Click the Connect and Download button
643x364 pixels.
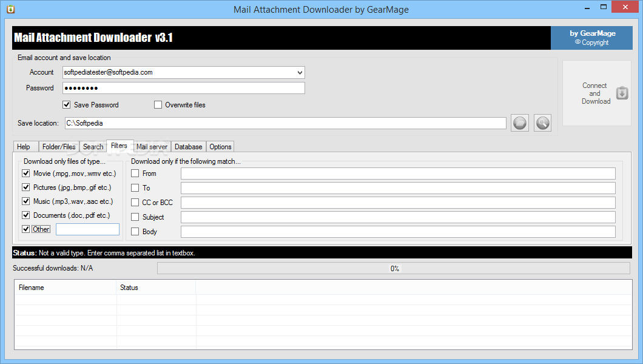point(597,93)
